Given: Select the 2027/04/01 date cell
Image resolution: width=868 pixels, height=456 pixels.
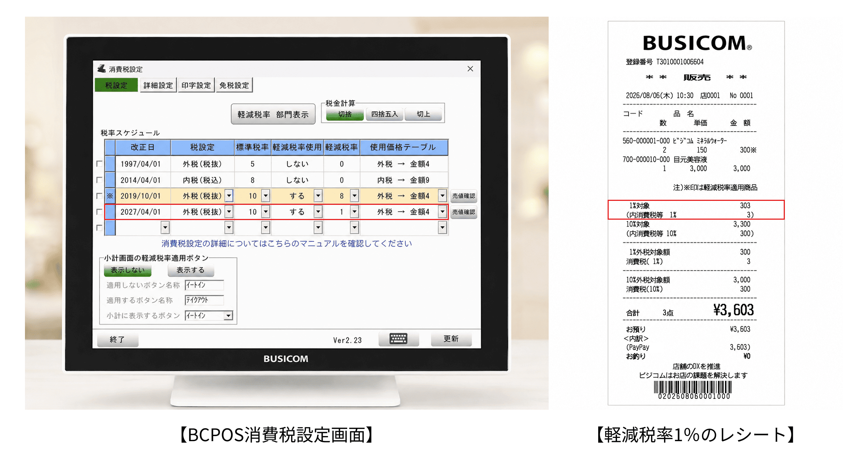Looking at the screenshot, I should [143, 212].
